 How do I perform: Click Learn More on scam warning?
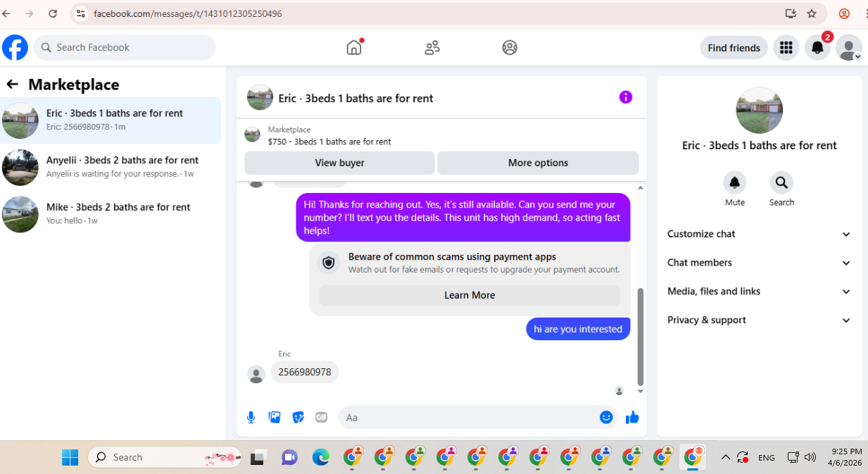click(470, 295)
